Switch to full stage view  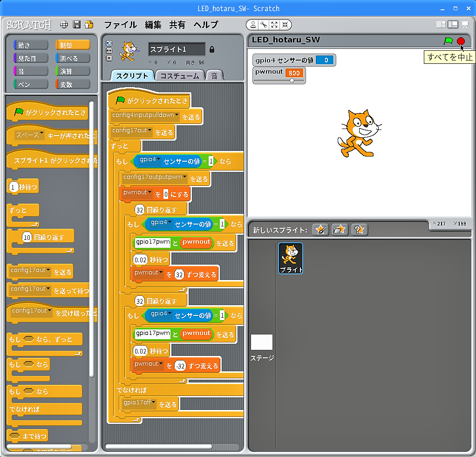click(x=453, y=25)
